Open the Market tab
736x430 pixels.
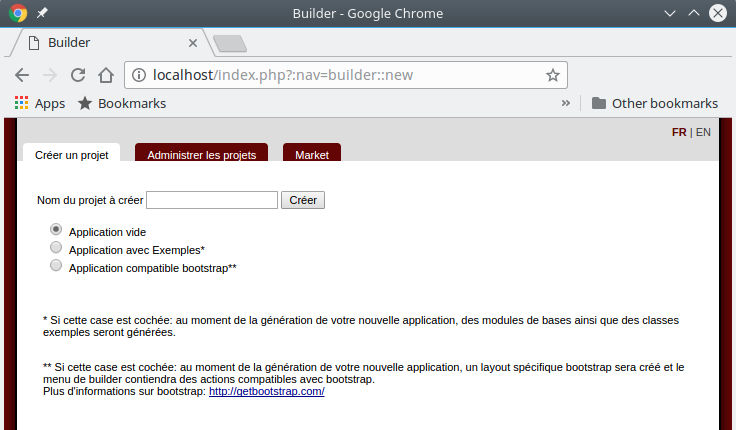pos(312,155)
